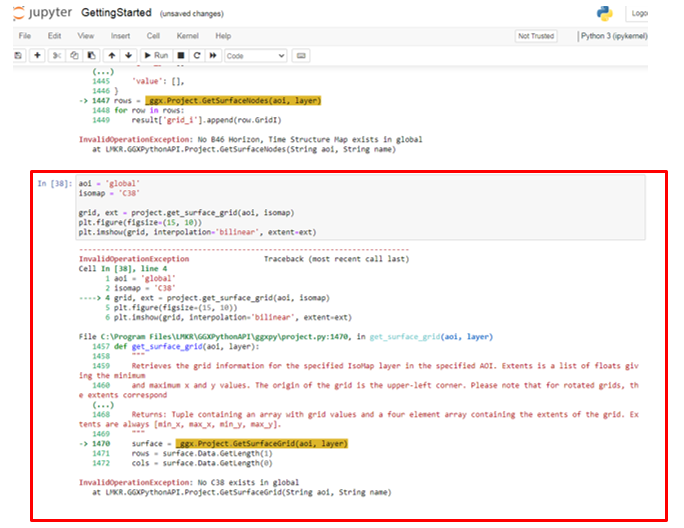Click the line isomap = 'C38' in code cell
This screenshot has width=684, height=528.
pyautogui.click(x=109, y=193)
